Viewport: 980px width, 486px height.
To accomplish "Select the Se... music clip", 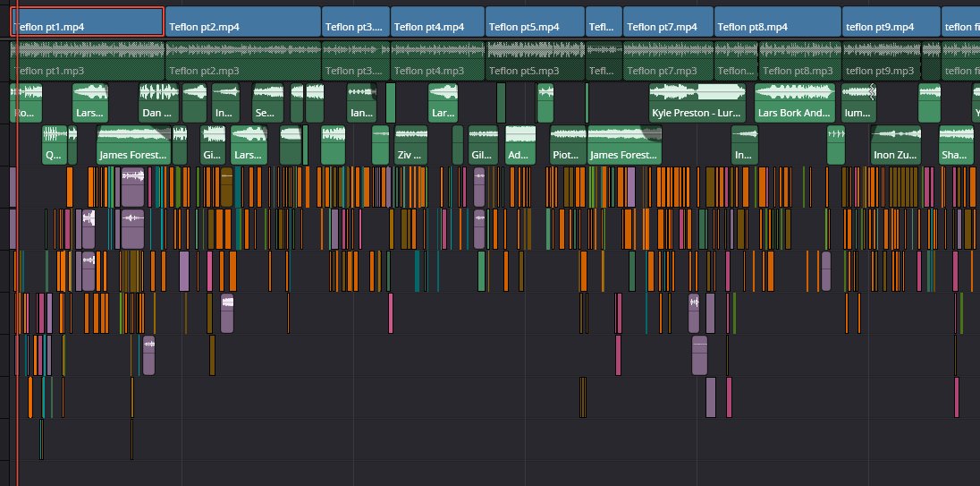I will (x=268, y=103).
